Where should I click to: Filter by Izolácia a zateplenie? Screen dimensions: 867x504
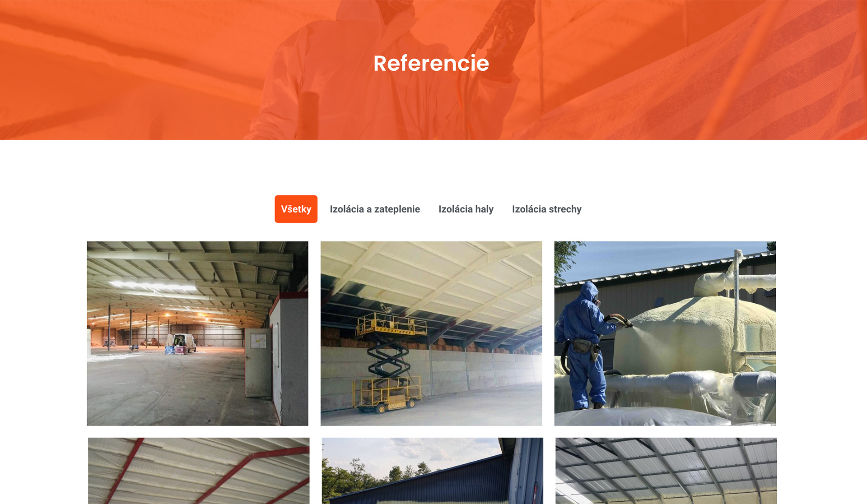[x=375, y=209]
